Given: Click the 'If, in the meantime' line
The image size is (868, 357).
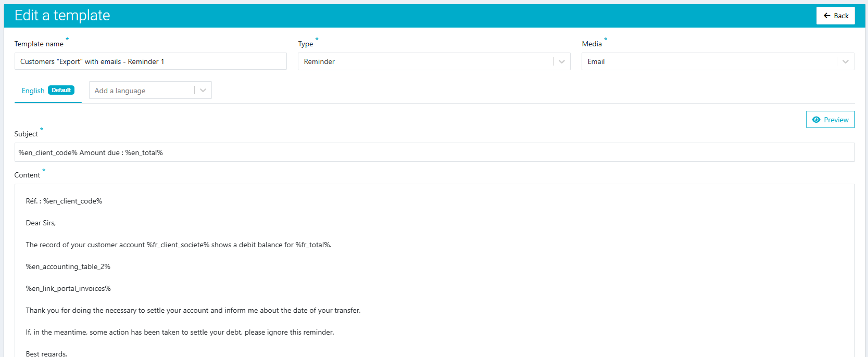Looking at the screenshot, I should point(180,332).
